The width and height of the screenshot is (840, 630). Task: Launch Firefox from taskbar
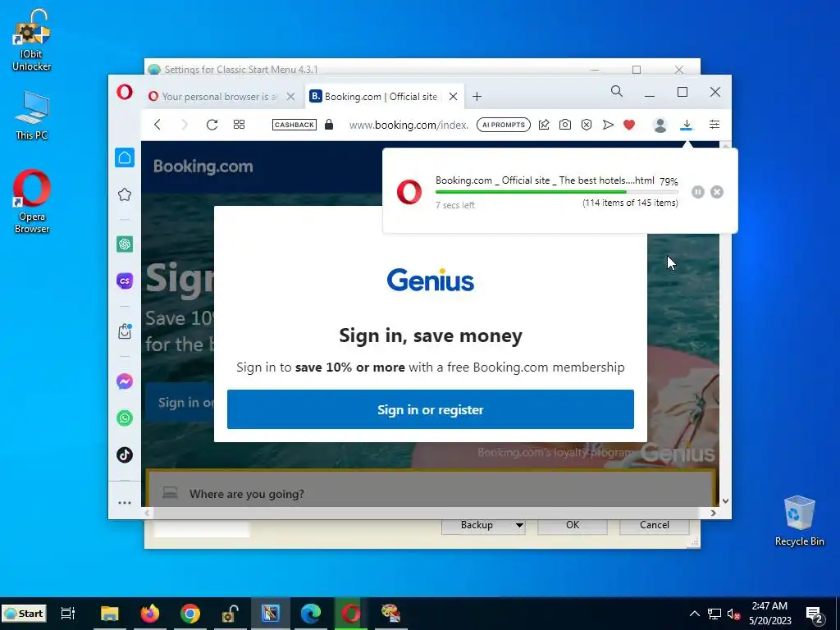point(150,614)
